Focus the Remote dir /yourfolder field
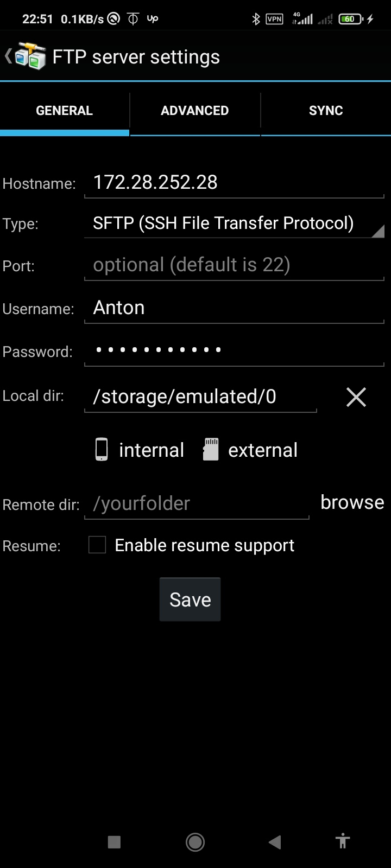 (x=197, y=504)
